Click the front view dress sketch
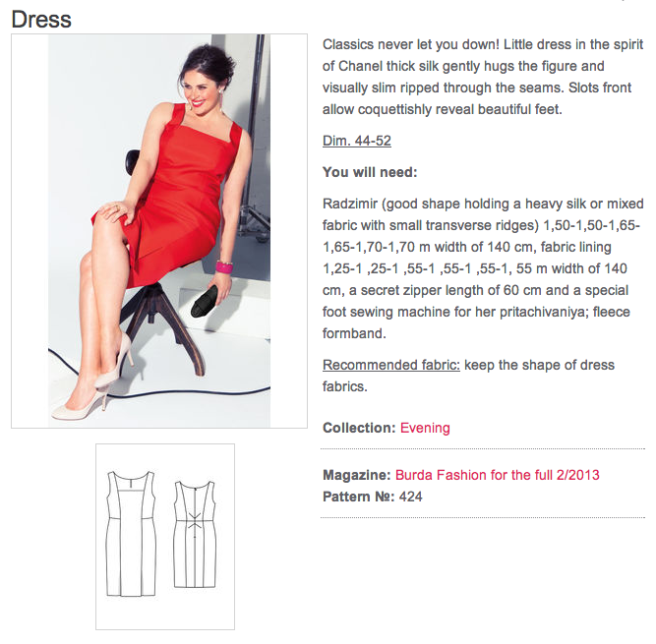The image size is (656, 644). (131, 533)
